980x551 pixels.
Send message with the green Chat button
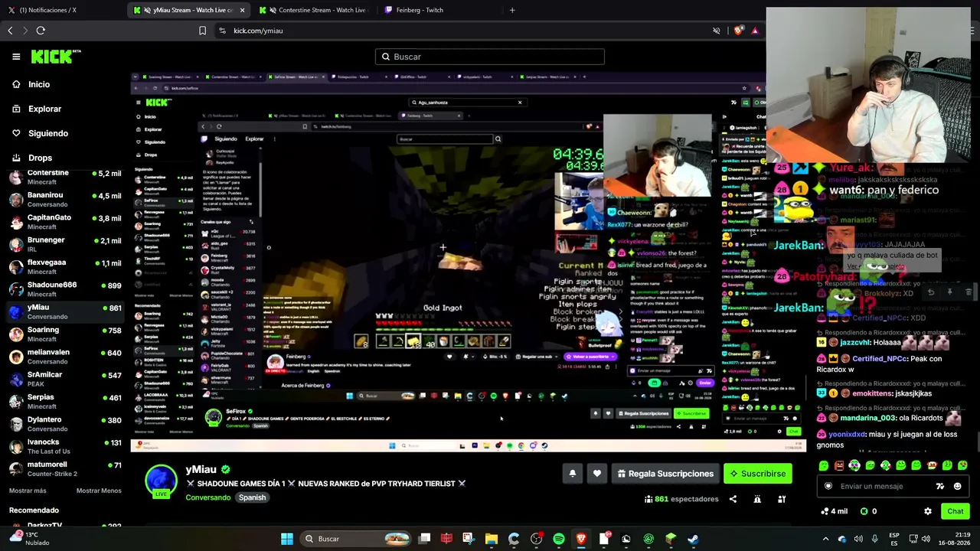click(x=955, y=511)
